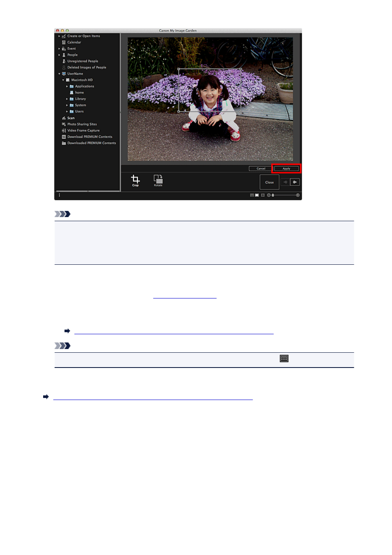The height and width of the screenshot is (555, 392).
Task: Open Download PREMIUM Contents
Action: [x=90, y=137]
